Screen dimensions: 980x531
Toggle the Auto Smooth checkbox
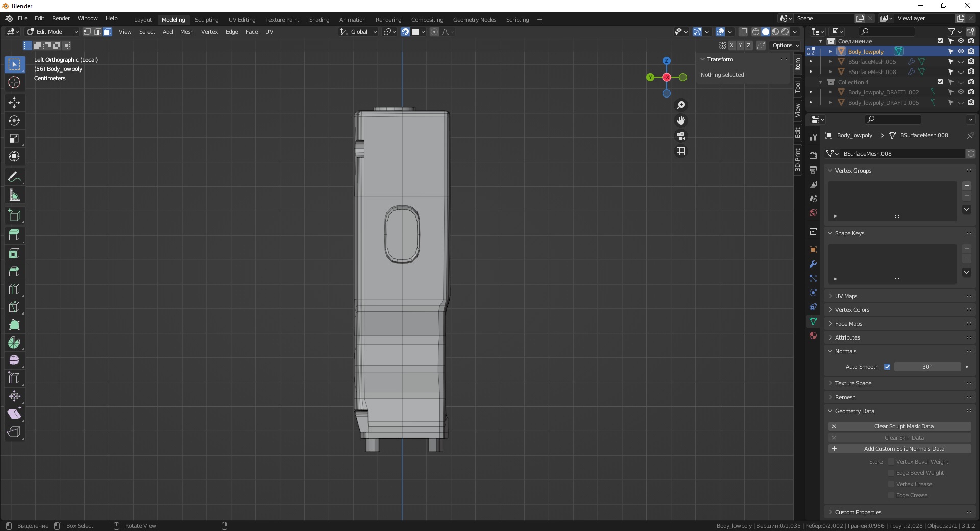(x=887, y=367)
